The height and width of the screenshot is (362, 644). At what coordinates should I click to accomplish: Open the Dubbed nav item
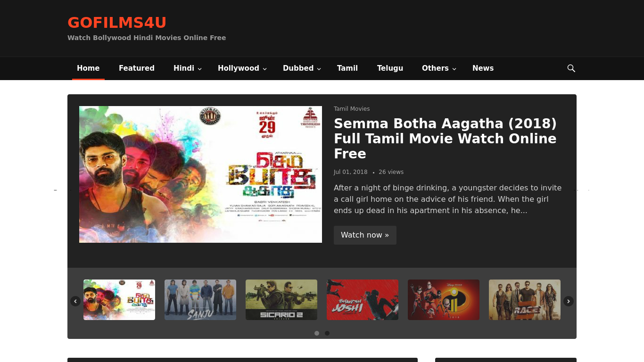pyautogui.click(x=298, y=68)
